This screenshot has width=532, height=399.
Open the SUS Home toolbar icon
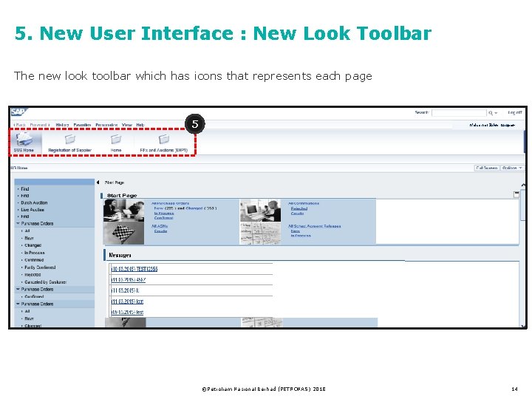click(x=24, y=142)
